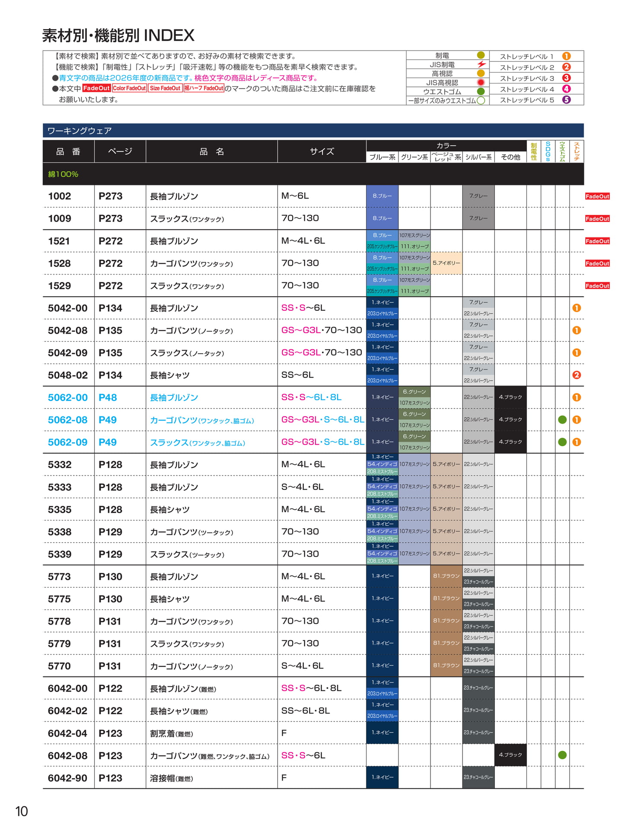The width and height of the screenshot is (644, 830).
Task: Click the FadeOut badge beside row 1521
Action: (x=597, y=241)
